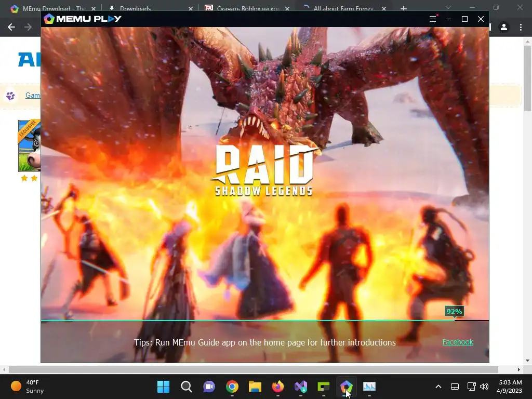Open Chrome three-dot menu
The width and height of the screenshot is (532, 399).
(521, 27)
